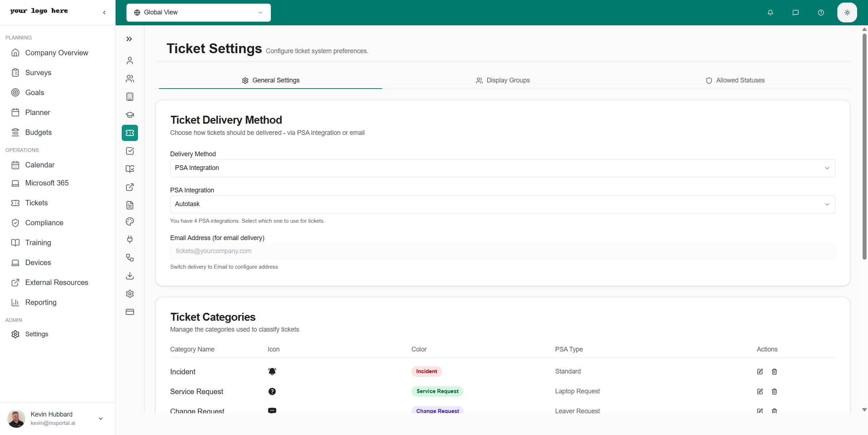This screenshot has height=435, width=868.
Task: Select the plug integrations icon
Action: pos(130,239)
